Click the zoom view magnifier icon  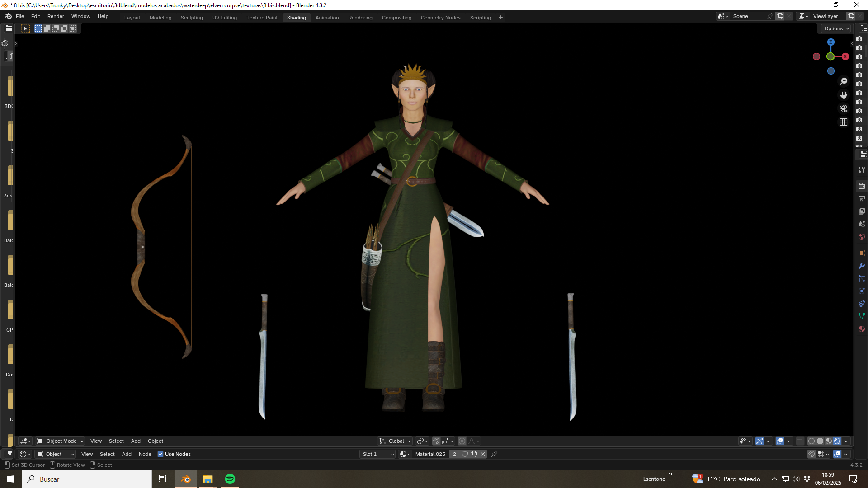[x=844, y=81]
